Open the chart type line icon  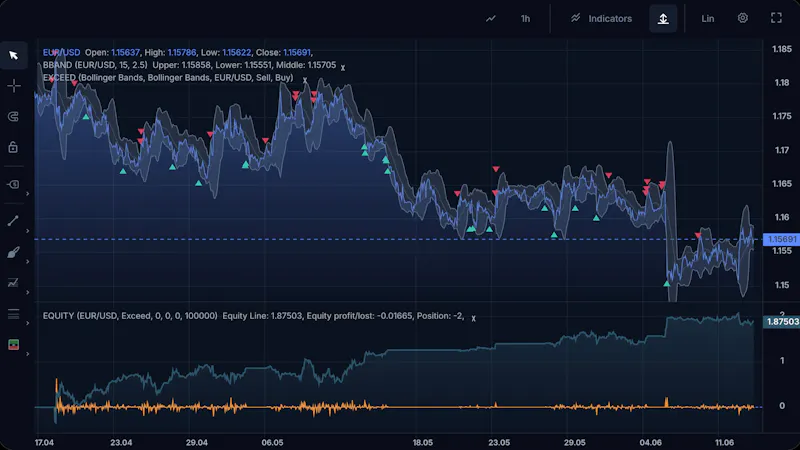(491, 19)
